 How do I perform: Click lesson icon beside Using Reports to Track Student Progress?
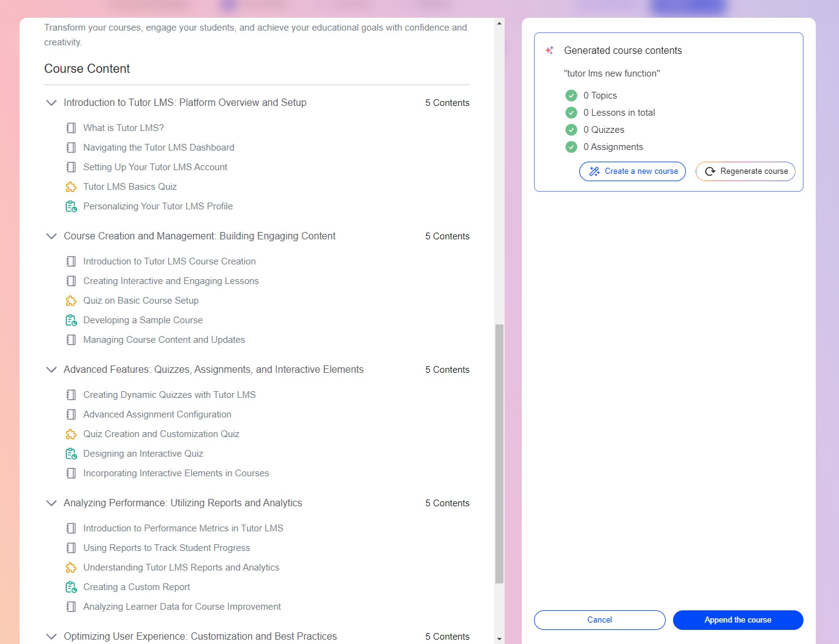71,548
